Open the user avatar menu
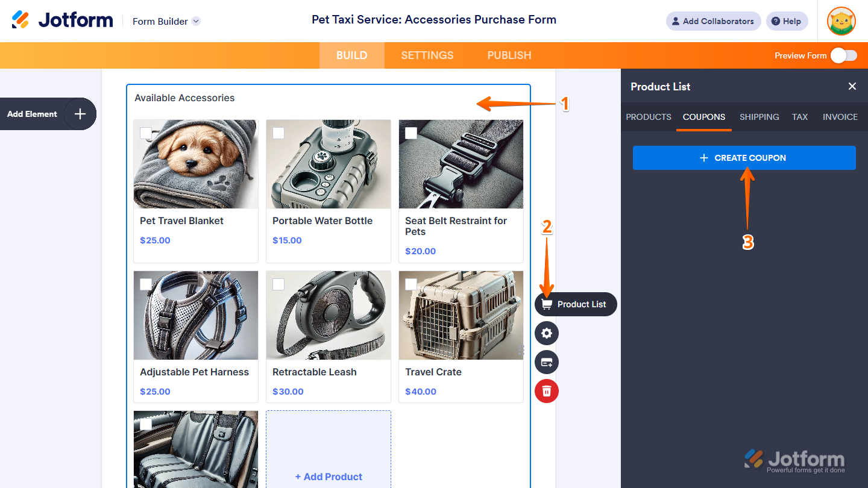868x488 pixels. pyautogui.click(x=841, y=21)
